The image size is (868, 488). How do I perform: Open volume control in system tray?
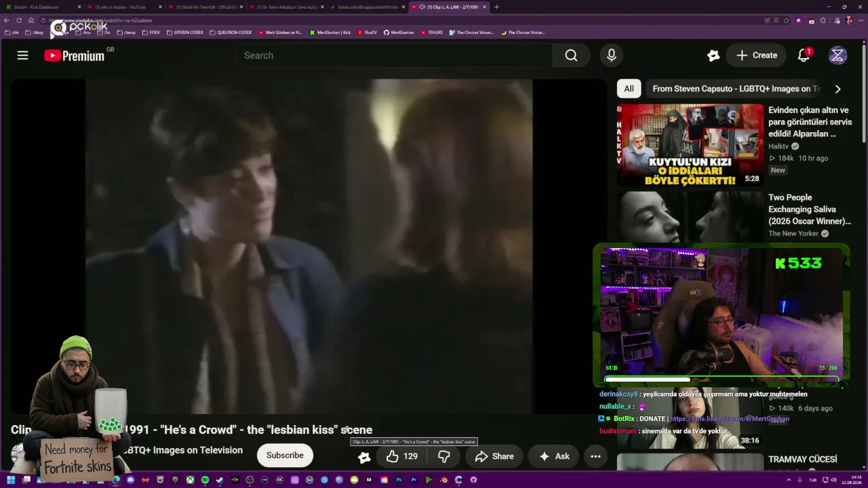[833, 480]
